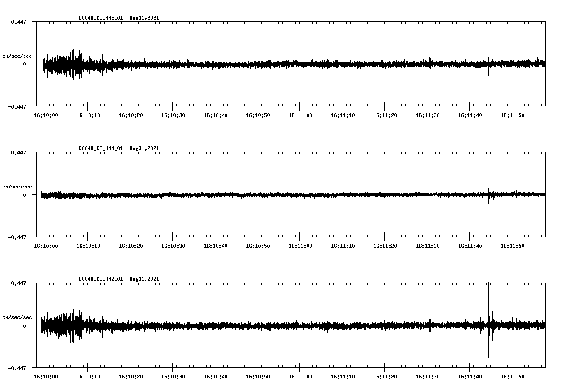This screenshot has height=392, width=576.
Task: Click the 16:10:00 time label under HNN plot
Action: (x=46, y=246)
